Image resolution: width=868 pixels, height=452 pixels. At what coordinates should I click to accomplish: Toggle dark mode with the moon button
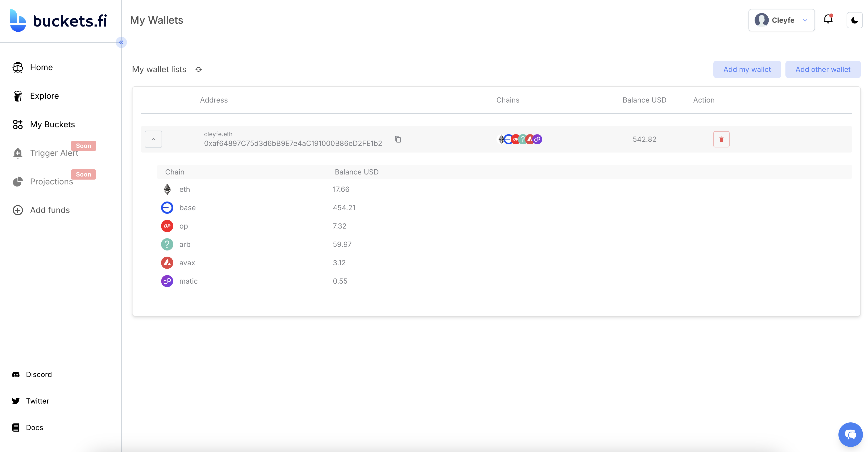tap(854, 20)
